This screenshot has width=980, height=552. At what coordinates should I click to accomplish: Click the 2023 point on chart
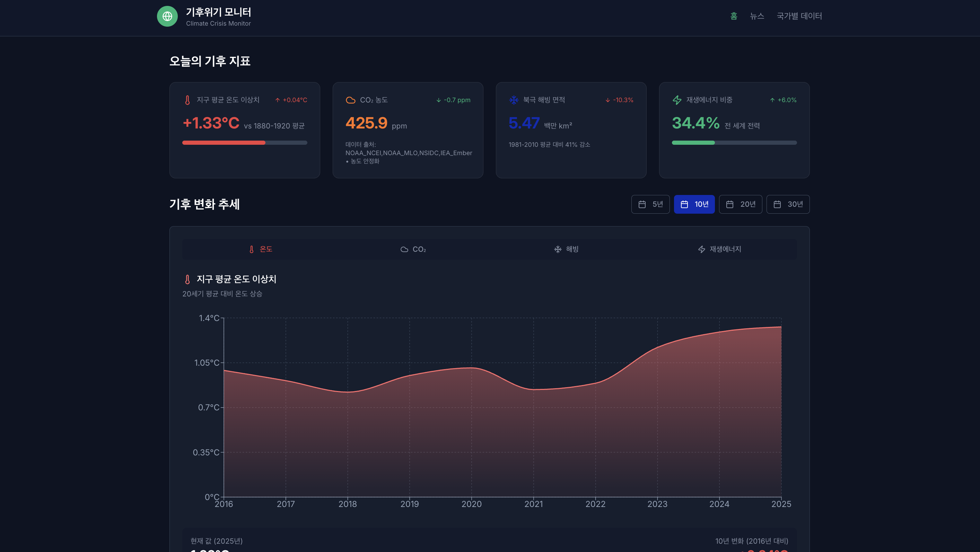(x=657, y=348)
